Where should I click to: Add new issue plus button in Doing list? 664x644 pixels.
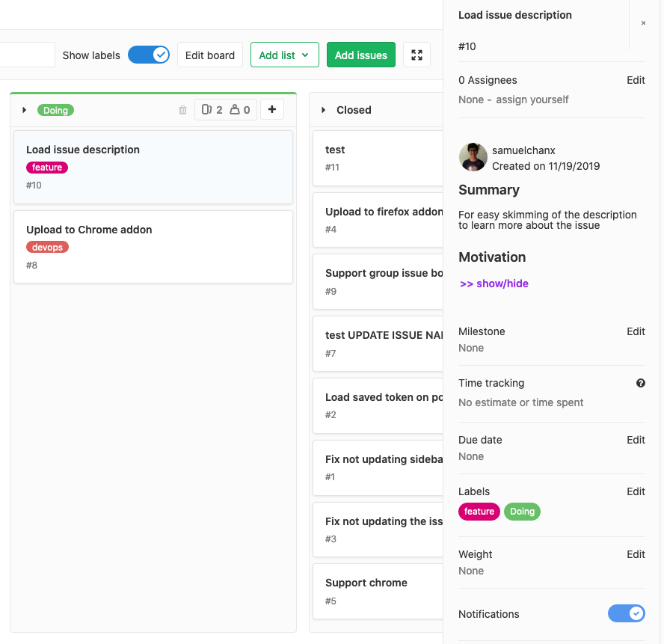pos(272,109)
